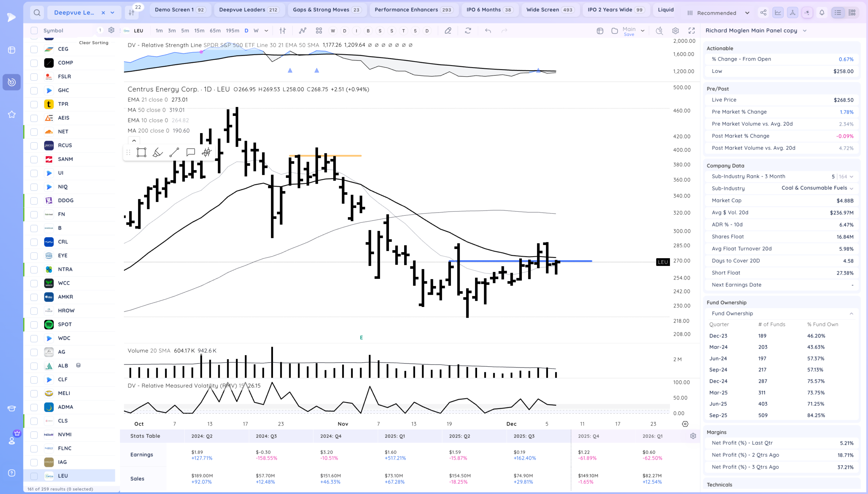Click Clear Sorting link
Screen dimensions: 868x494
93,42
